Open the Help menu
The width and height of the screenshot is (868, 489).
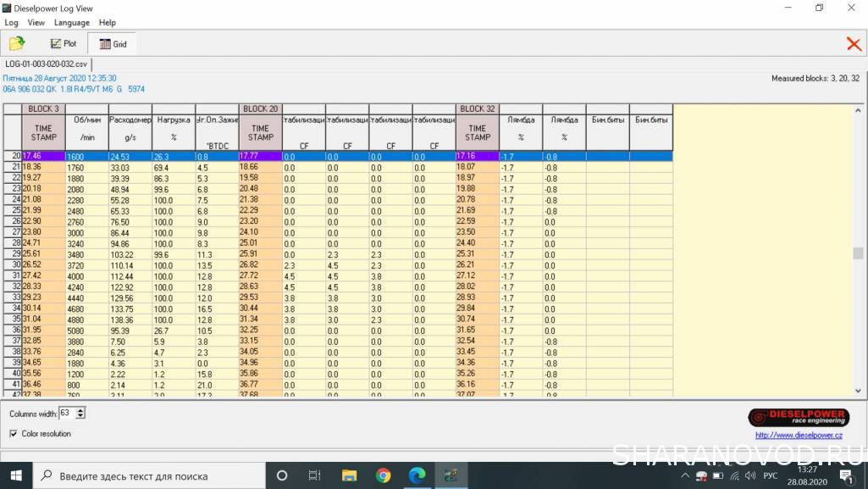pyautogui.click(x=108, y=23)
